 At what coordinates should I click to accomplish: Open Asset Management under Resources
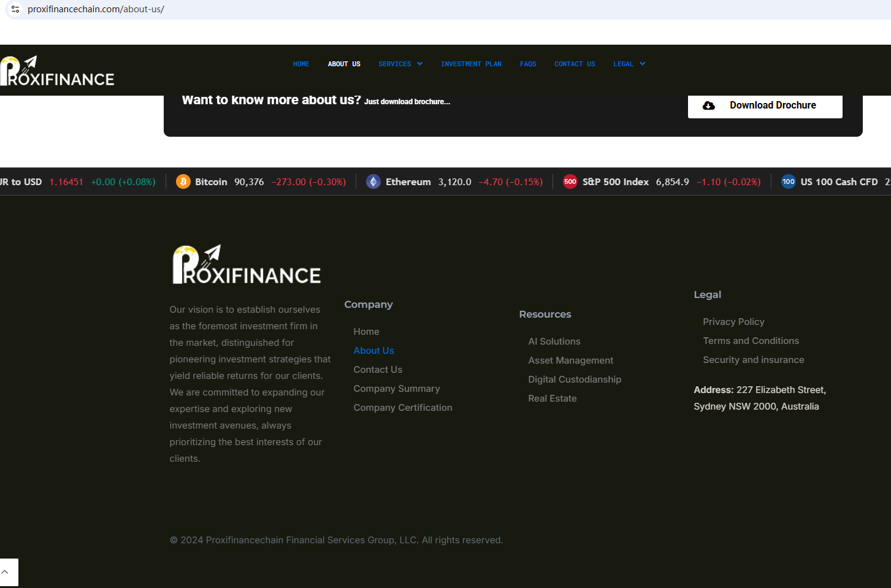coord(570,361)
